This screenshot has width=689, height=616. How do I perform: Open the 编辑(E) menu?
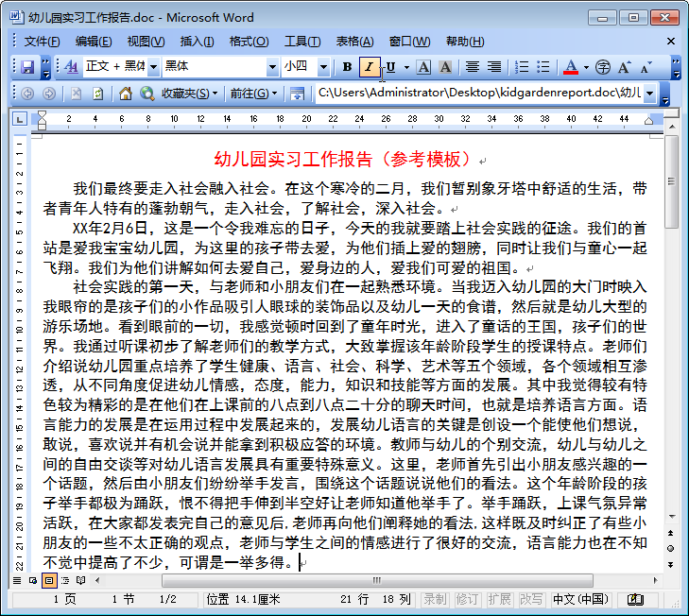[x=94, y=42]
